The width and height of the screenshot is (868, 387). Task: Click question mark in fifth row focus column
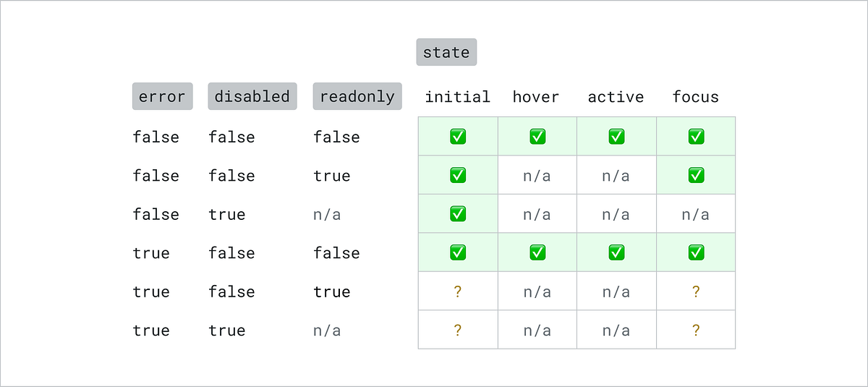pyautogui.click(x=696, y=292)
